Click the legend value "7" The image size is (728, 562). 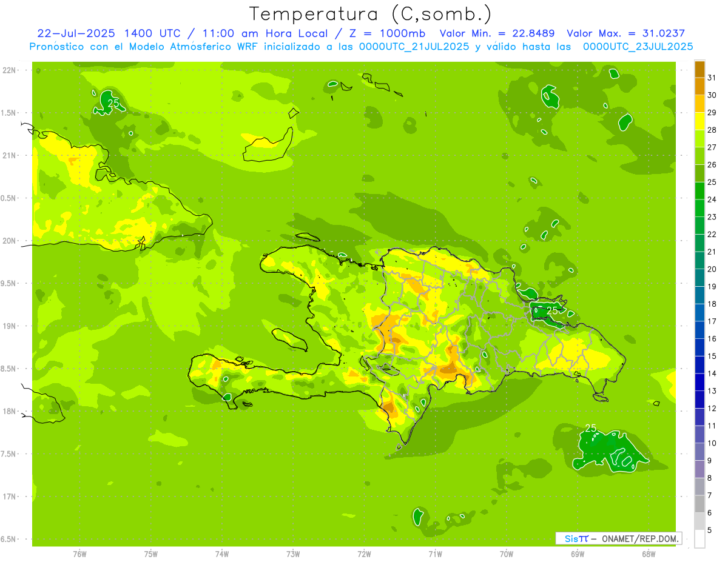(x=710, y=496)
